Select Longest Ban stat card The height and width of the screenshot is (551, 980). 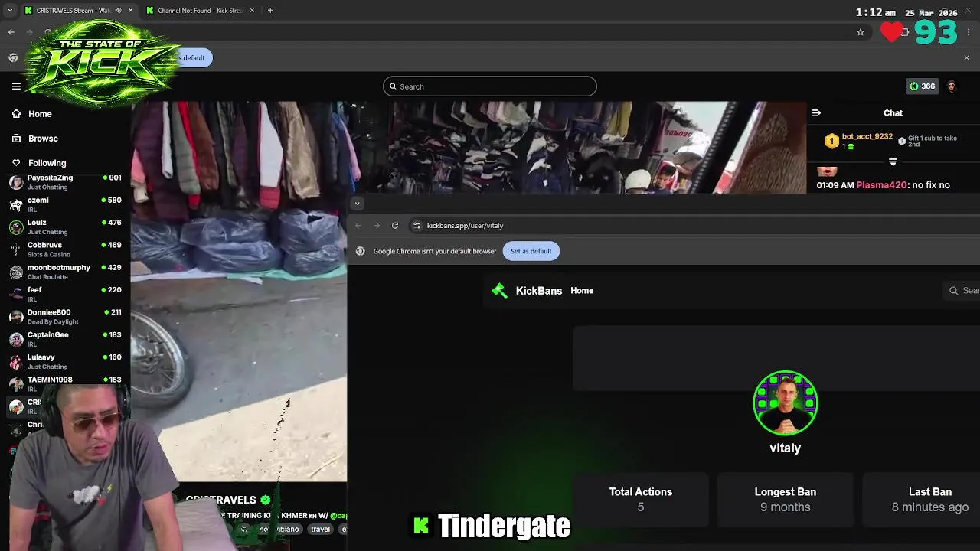[x=786, y=500]
